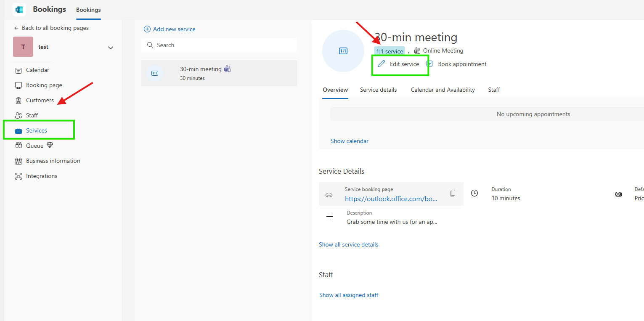This screenshot has height=321, width=644.
Task: Click the Staff people icon
Action: [19, 116]
